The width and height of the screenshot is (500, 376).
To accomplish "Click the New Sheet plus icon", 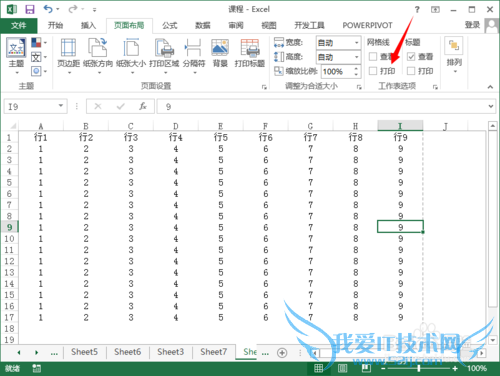I will [x=282, y=353].
